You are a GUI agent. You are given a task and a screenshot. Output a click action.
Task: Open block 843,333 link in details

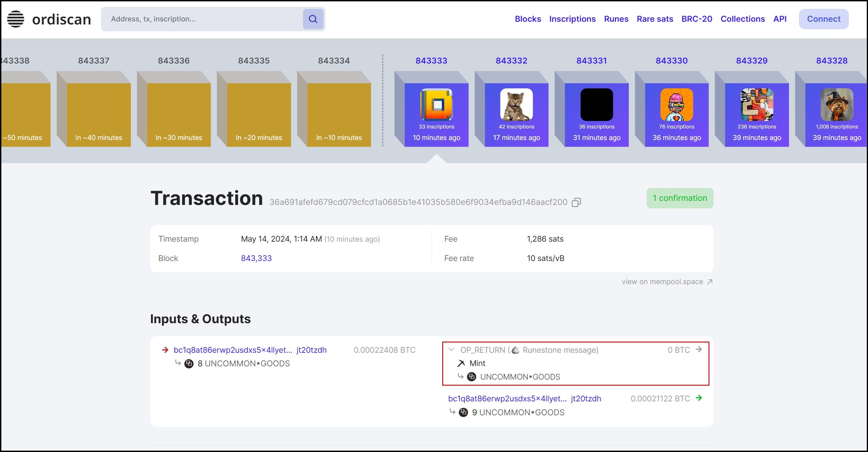click(256, 258)
